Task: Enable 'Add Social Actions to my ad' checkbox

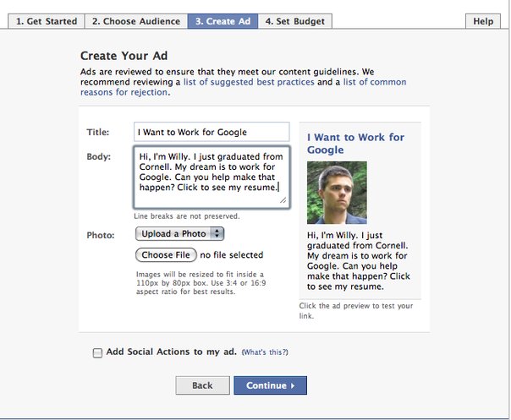Action: click(97, 353)
